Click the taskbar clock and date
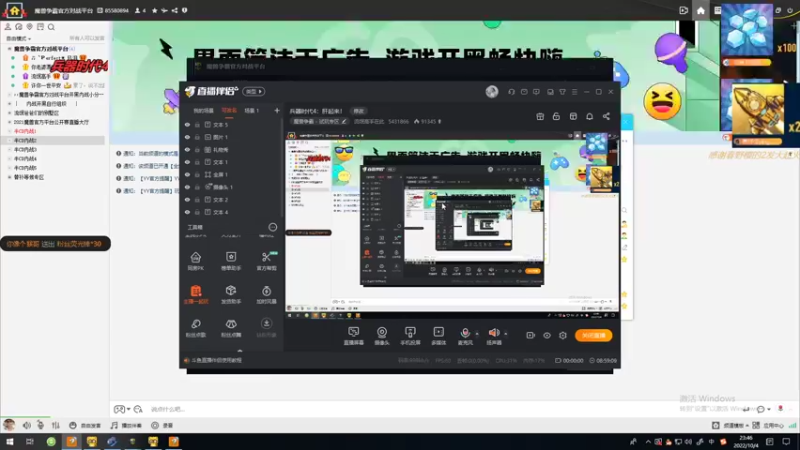 746,442
